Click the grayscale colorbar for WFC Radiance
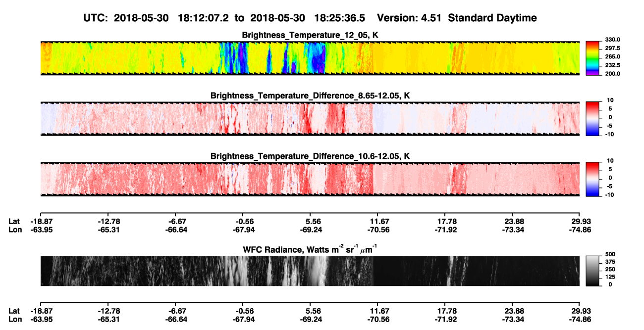Image resolution: width=644 pixels, height=330 pixels. tap(592, 271)
